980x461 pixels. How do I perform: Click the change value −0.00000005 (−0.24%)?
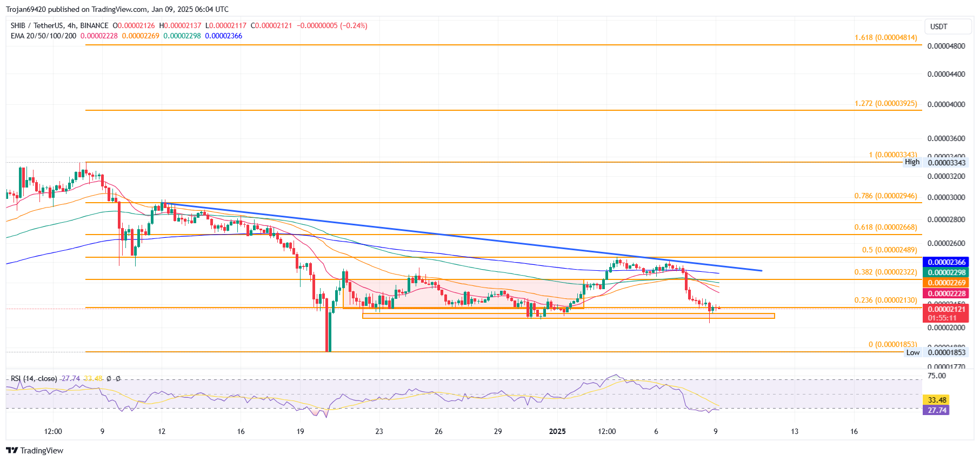[x=332, y=25]
